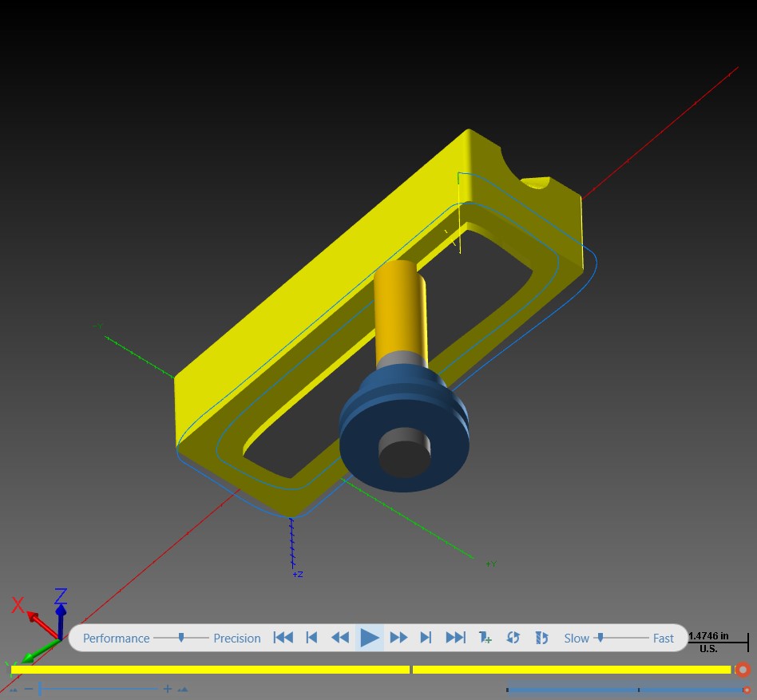Step forward one move in simulation
The height and width of the screenshot is (700, 757).
[426, 638]
